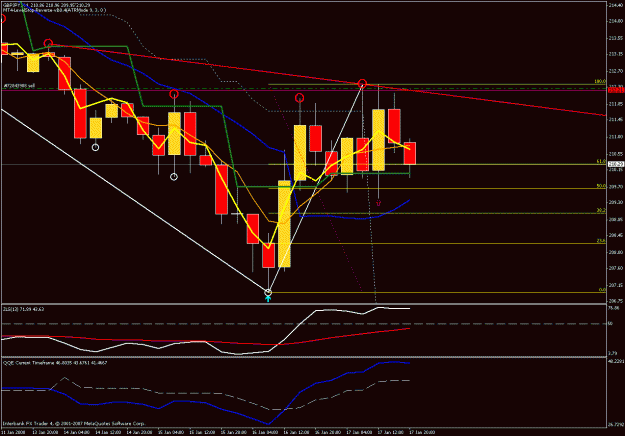Click the QQE Current Timeframe indicator label
This screenshot has width=625, height=436.
coord(55,363)
